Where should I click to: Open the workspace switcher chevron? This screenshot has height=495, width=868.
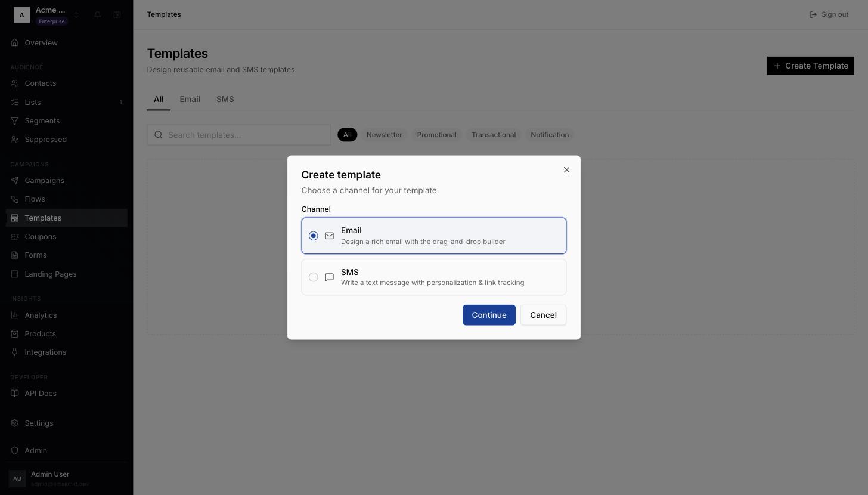(x=76, y=15)
